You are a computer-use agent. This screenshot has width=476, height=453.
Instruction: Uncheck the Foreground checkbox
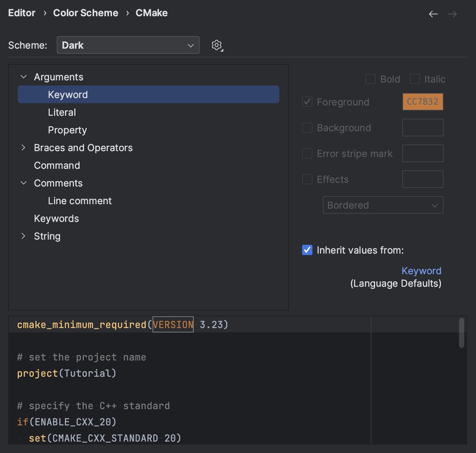307,102
